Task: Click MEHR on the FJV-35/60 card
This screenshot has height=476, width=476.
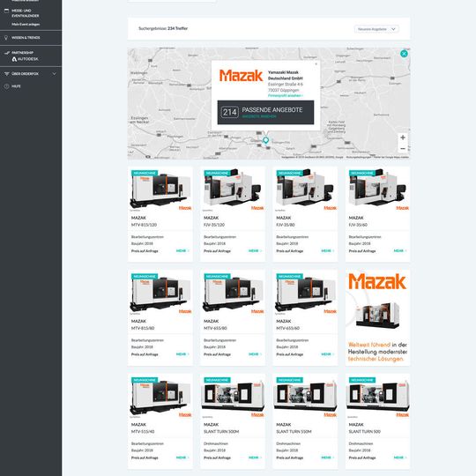Action: click(400, 250)
